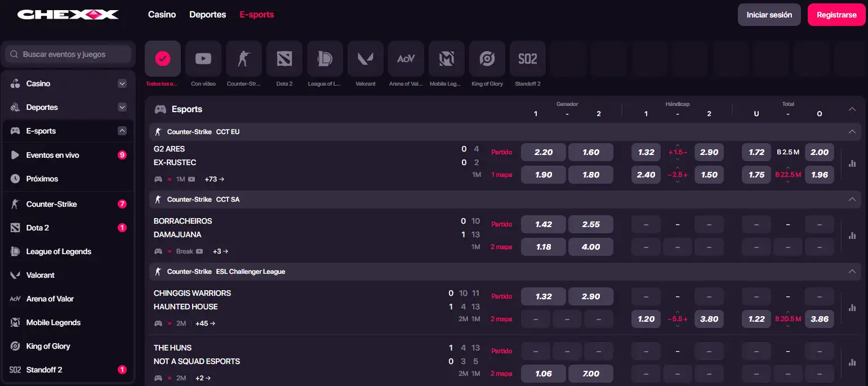This screenshot has height=386, width=868.
Task: Bet on G2 ARES match winner 2.20
Action: pyautogui.click(x=544, y=152)
